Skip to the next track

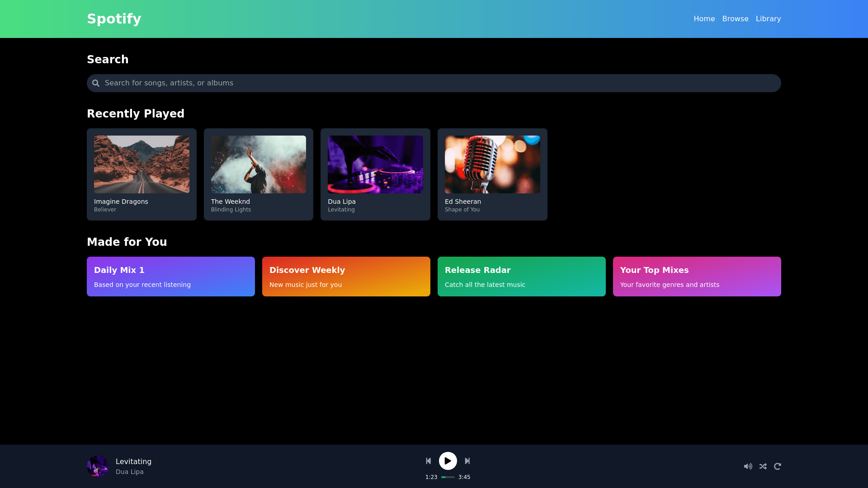pyautogui.click(x=467, y=461)
